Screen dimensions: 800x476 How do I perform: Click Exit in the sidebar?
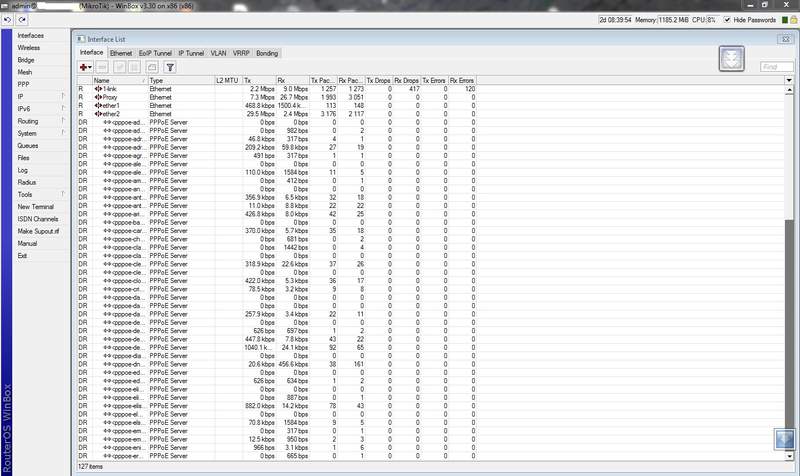(22, 256)
